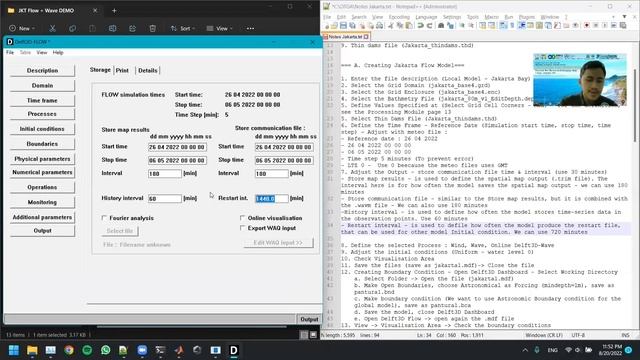The width and height of the screenshot is (640, 360).
Task: Expand the New dropdown in File Explorer
Action: tap(22, 29)
